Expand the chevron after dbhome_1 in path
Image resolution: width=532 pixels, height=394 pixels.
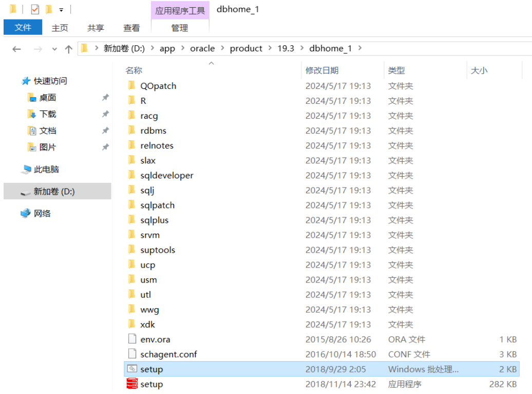coord(360,48)
